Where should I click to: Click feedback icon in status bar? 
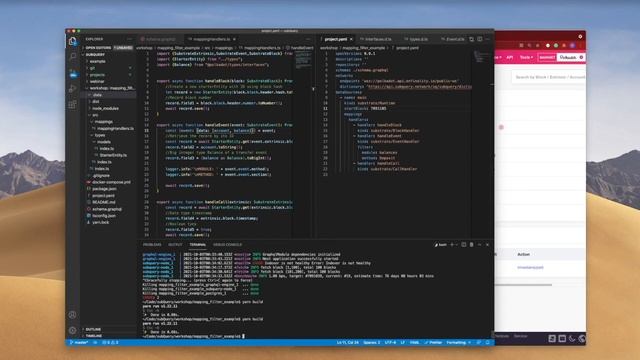479,342
